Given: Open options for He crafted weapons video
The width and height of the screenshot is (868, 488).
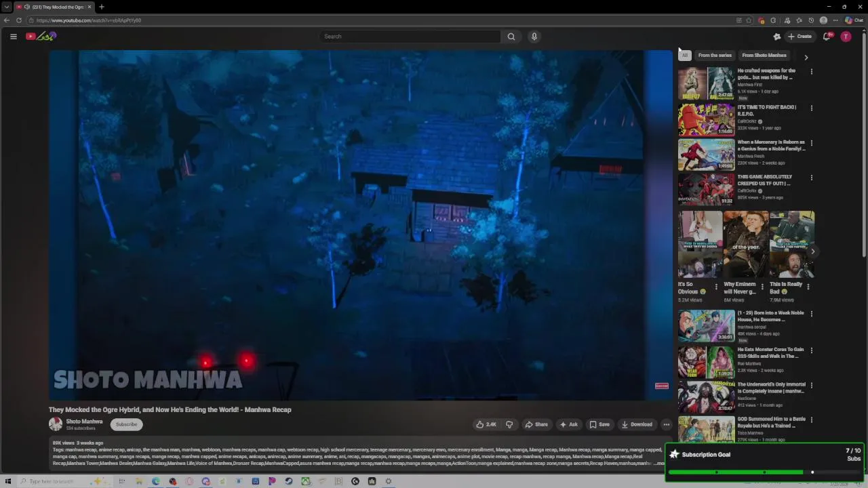Looking at the screenshot, I should coord(811,71).
